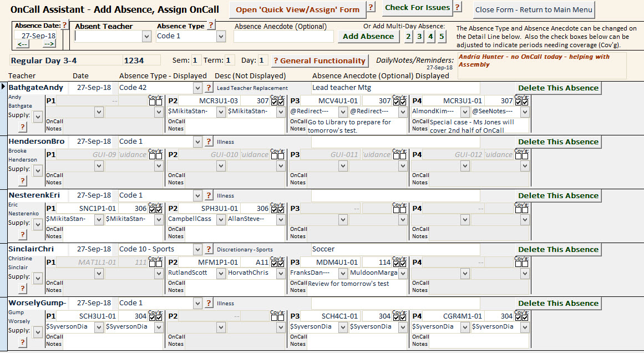Toggle first Cov'g checkbox for NesterenkEri P1
This screenshot has height=353, width=644.
[x=152, y=209]
